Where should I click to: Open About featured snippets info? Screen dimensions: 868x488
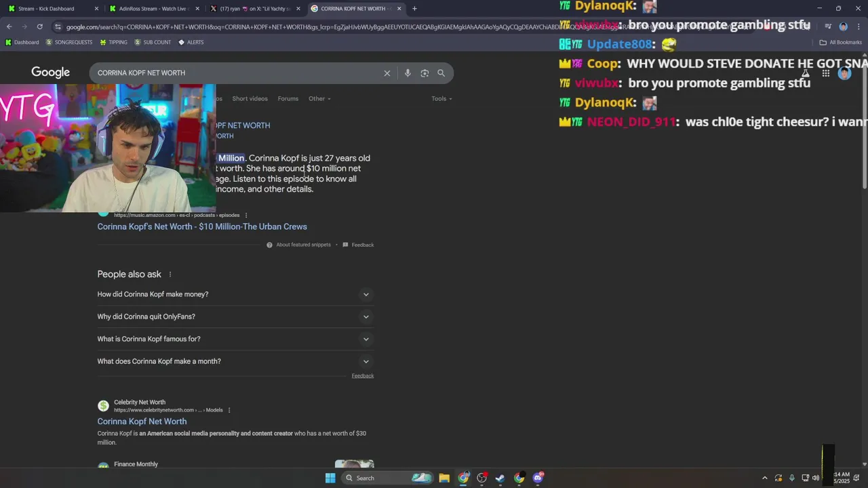299,245
